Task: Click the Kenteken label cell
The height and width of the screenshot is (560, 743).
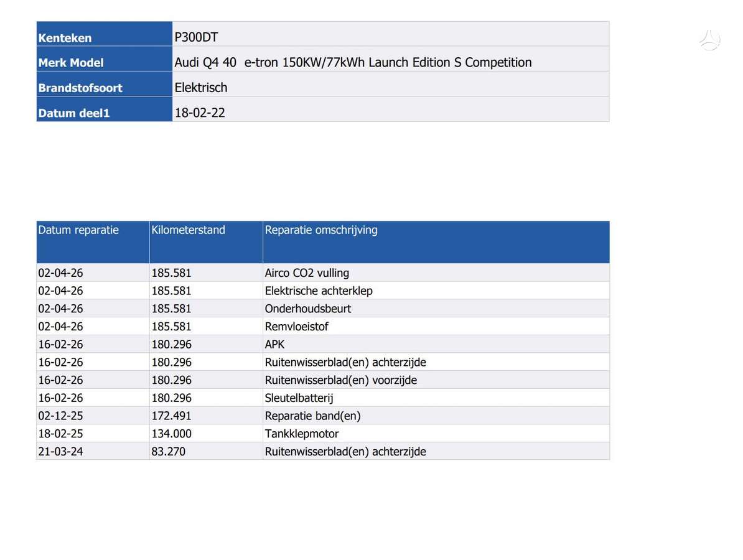Action: click(x=105, y=34)
